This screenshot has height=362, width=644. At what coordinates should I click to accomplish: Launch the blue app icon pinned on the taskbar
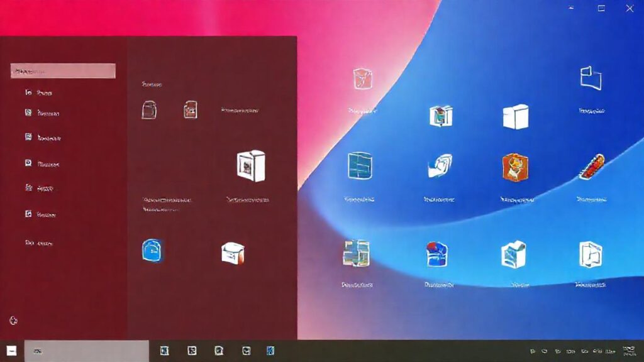click(270, 351)
